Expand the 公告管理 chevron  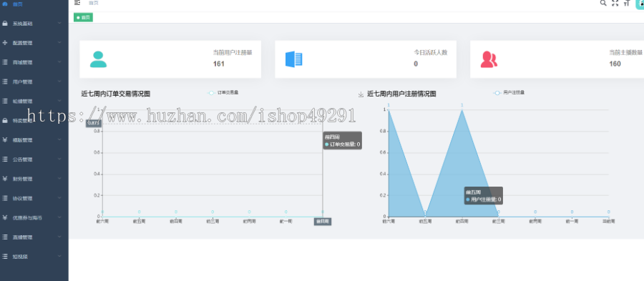[x=59, y=159]
